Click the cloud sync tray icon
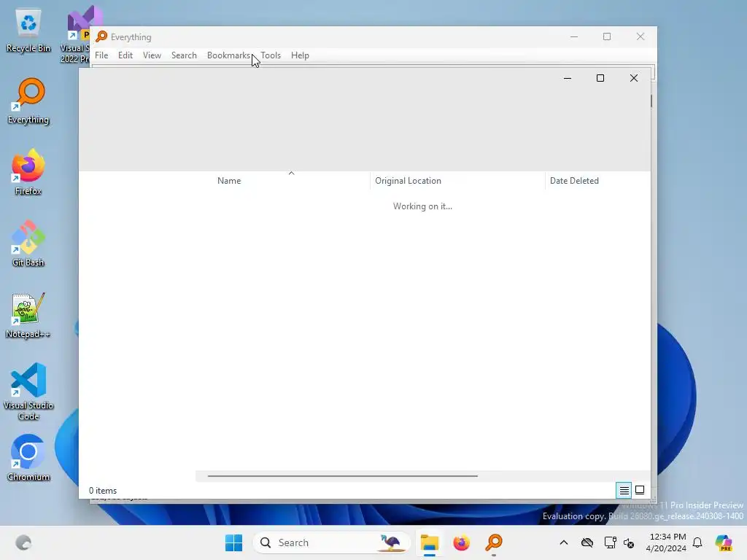 [x=587, y=542]
